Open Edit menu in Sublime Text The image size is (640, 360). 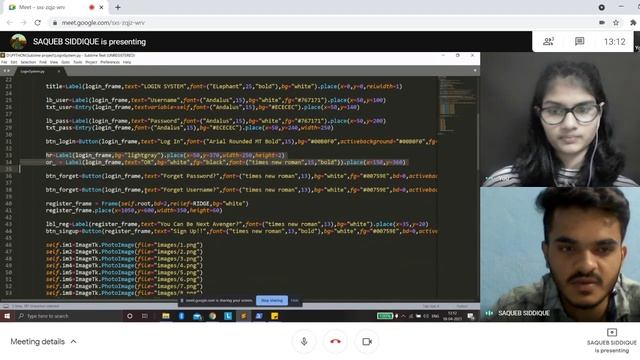[x=13, y=62]
